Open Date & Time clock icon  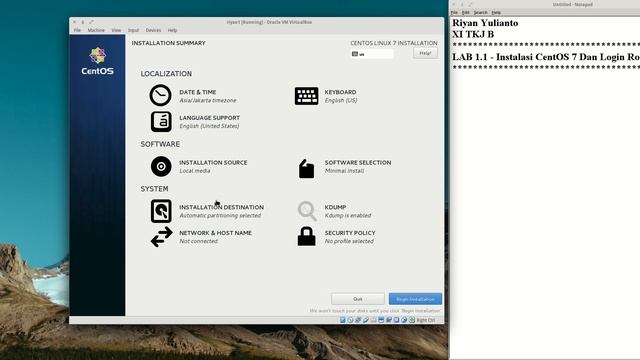click(160, 95)
